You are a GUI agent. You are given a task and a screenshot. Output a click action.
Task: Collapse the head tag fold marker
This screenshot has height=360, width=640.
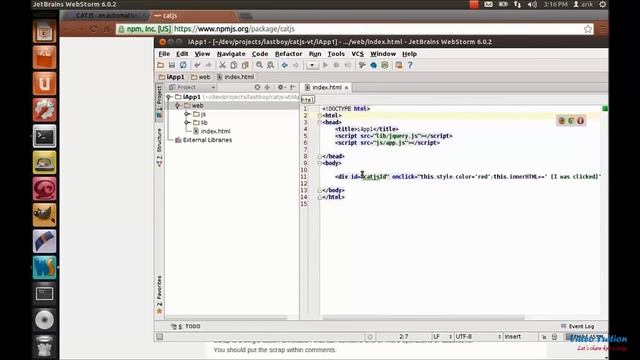click(320, 122)
